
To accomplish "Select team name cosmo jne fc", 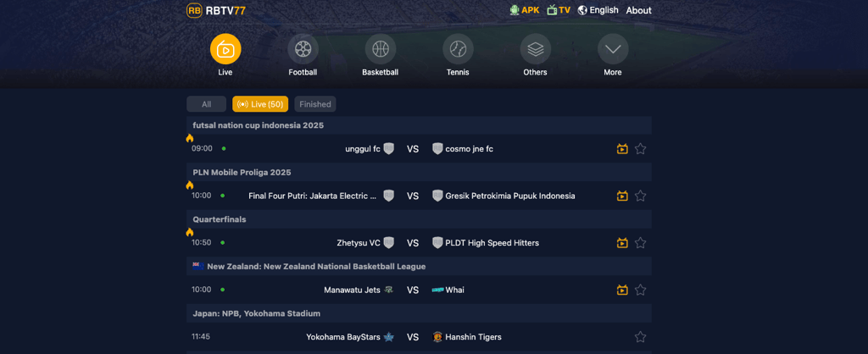I will coord(470,149).
